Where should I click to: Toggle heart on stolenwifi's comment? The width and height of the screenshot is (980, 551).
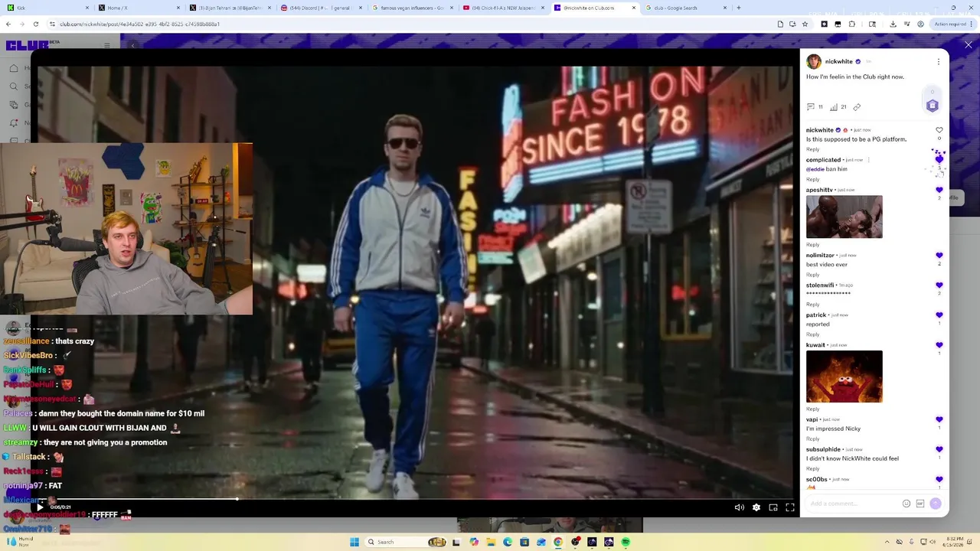tap(939, 285)
